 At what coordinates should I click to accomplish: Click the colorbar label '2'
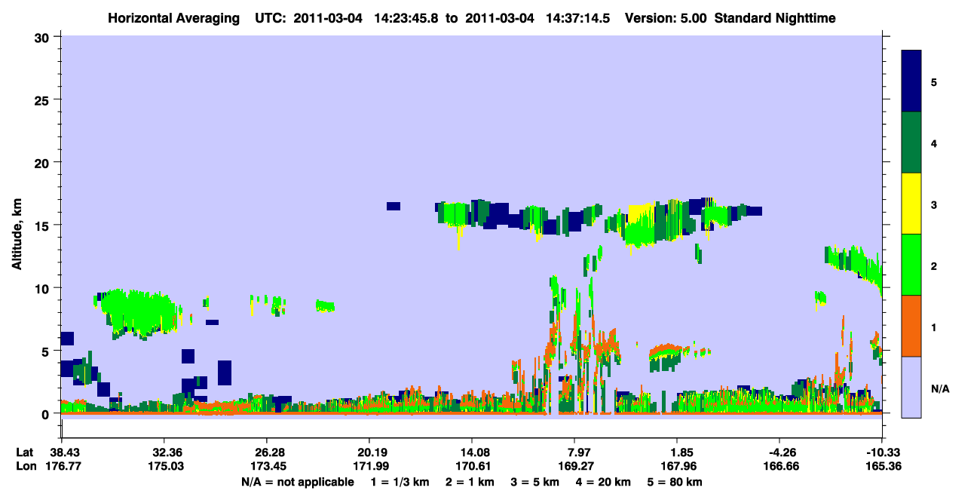pyautogui.click(x=933, y=266)
